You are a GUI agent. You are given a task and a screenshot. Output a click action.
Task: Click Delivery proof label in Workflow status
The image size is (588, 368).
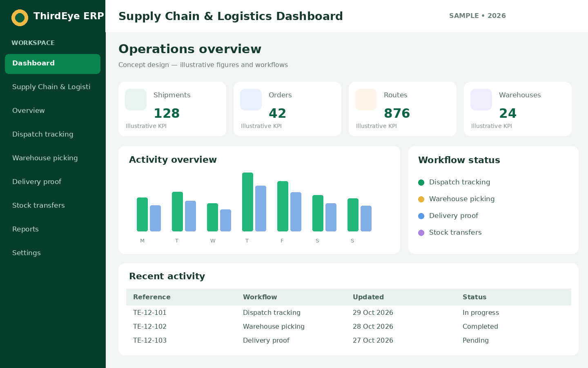[x=453, y=215]
